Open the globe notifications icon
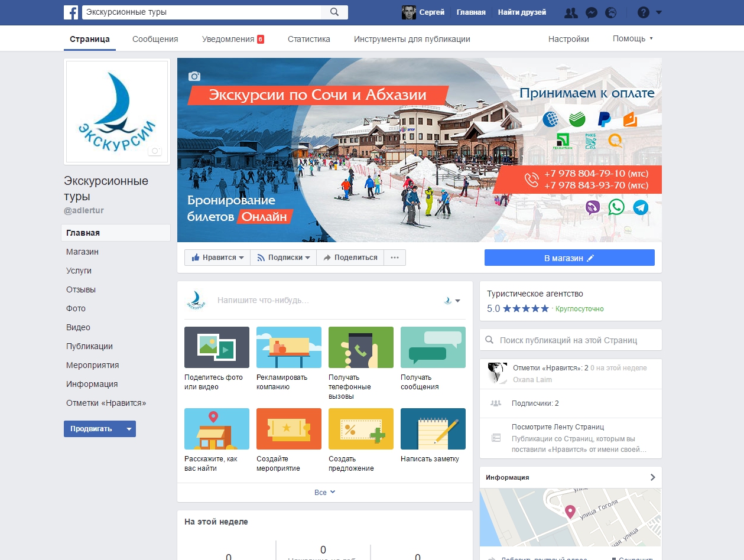This screenshot has height=560, width=744. [x=611, y=12]
